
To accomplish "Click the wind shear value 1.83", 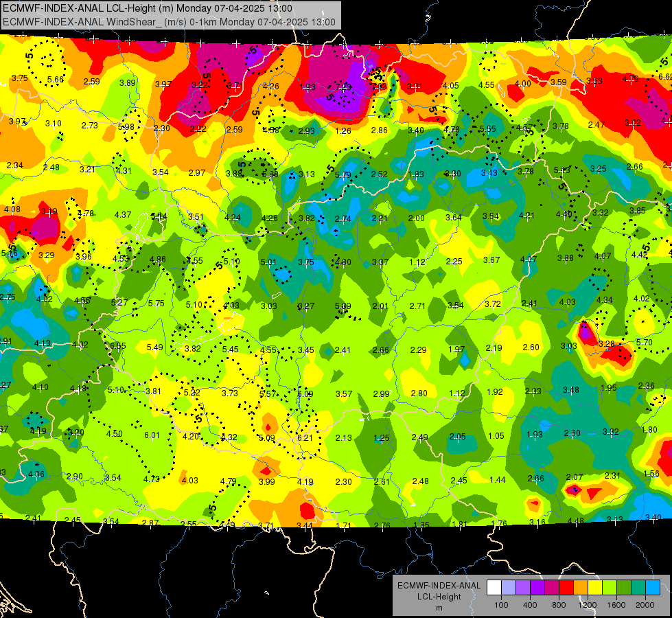I will click(x=416, y=174).
